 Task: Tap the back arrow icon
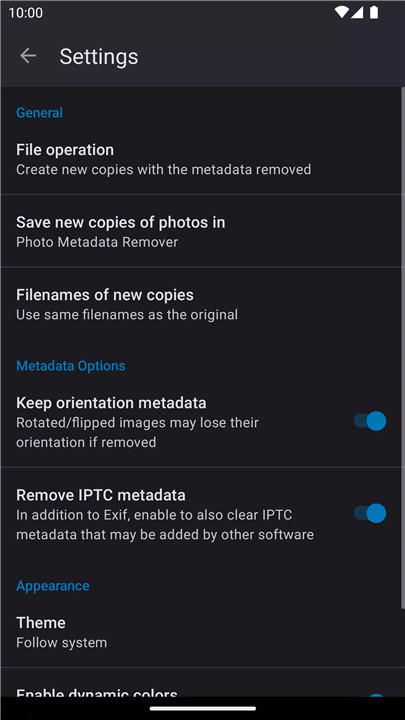tap(28, 56)
